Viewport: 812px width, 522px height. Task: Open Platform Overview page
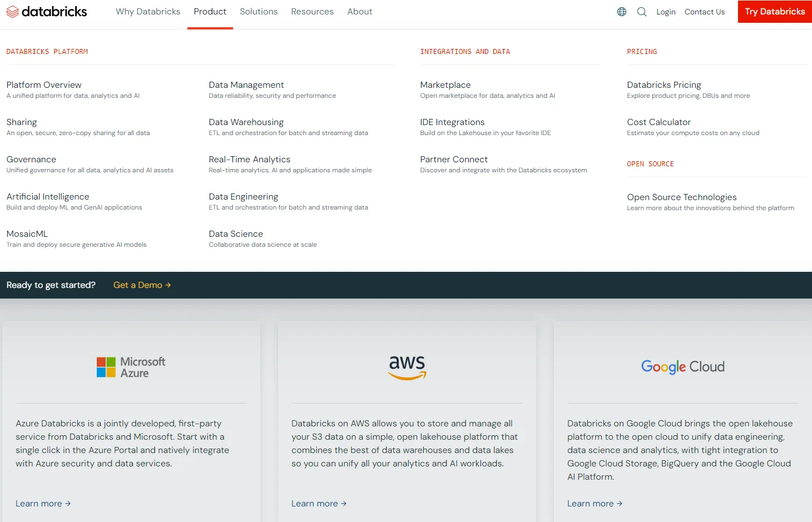click(x=44, y=85)
